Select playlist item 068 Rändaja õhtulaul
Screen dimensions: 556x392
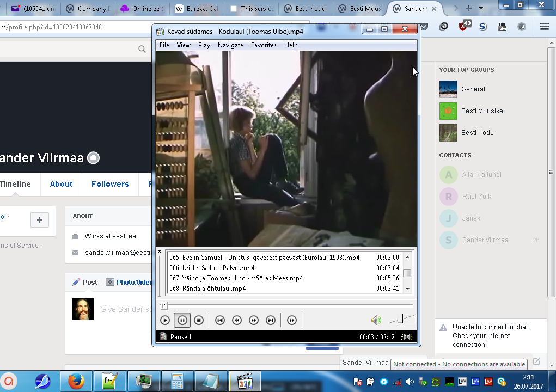coord(284,289)
